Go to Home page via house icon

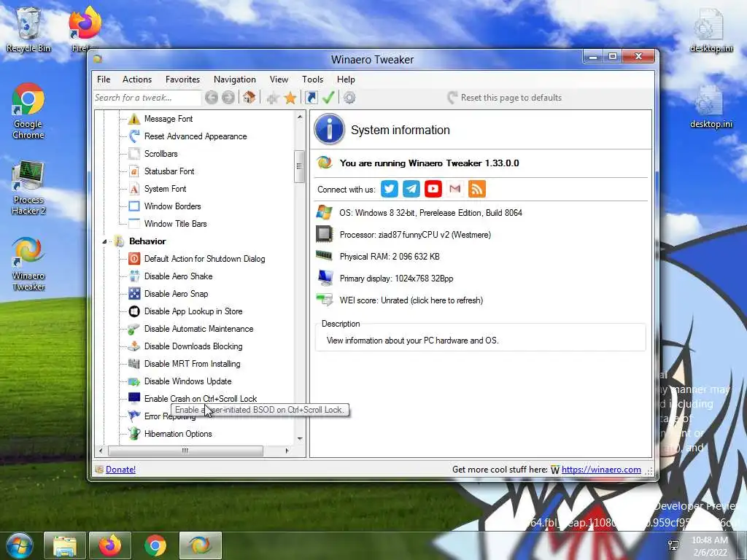click(x=249, y=98)
